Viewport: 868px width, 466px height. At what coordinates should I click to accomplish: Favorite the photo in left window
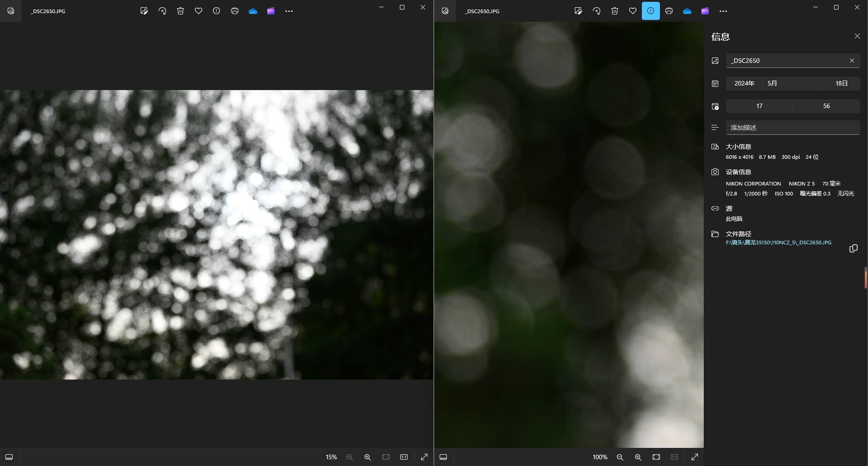(x=199, y=11)
